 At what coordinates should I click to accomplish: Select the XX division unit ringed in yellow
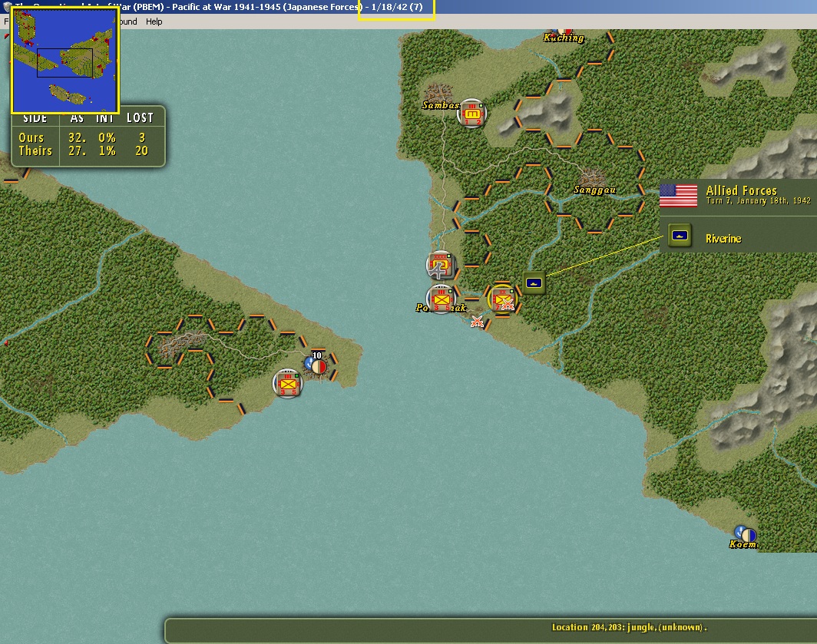501,299
